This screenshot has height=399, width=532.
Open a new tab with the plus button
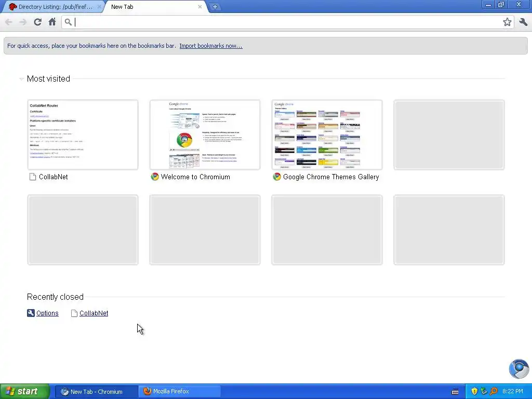point(215,7)
